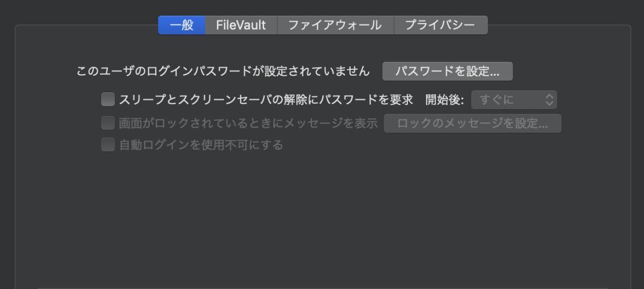Click the word FileVault in the tab bar
This screenshot has height=289, width=644.
click(x=241, y=25)
